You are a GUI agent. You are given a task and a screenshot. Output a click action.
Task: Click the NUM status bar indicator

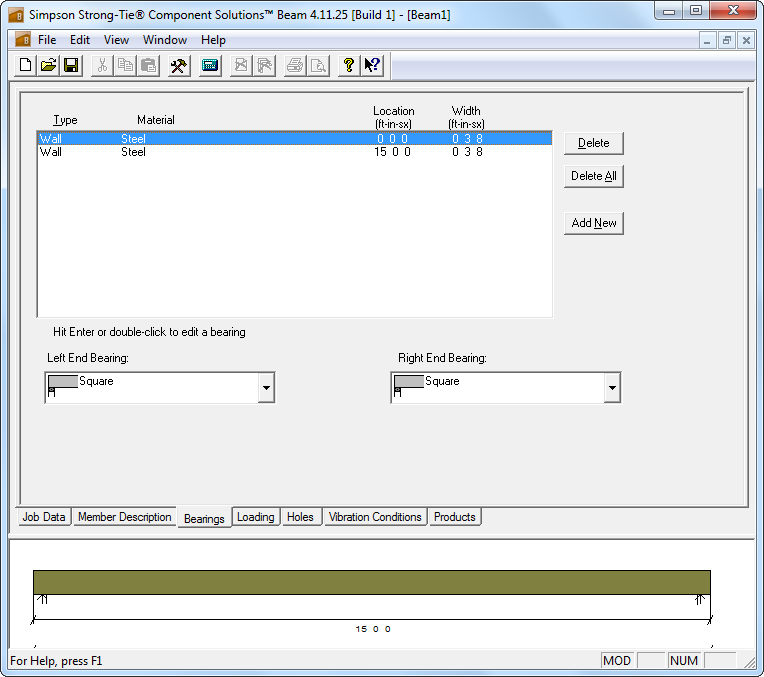tap(684, 660)
